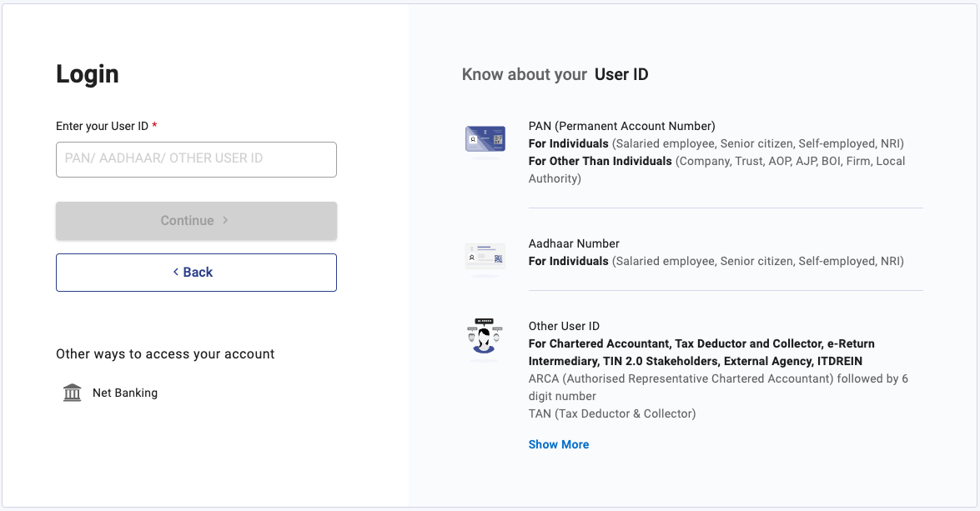Click the Login page heading
The width and height of the screenshot is (980, 511).
click(87, 74)
